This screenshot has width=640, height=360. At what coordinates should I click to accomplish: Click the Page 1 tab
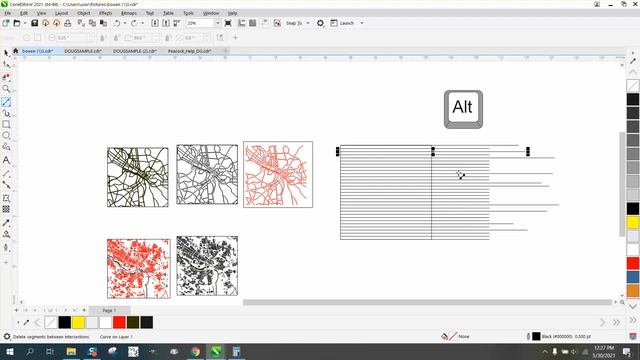[109, 311]
